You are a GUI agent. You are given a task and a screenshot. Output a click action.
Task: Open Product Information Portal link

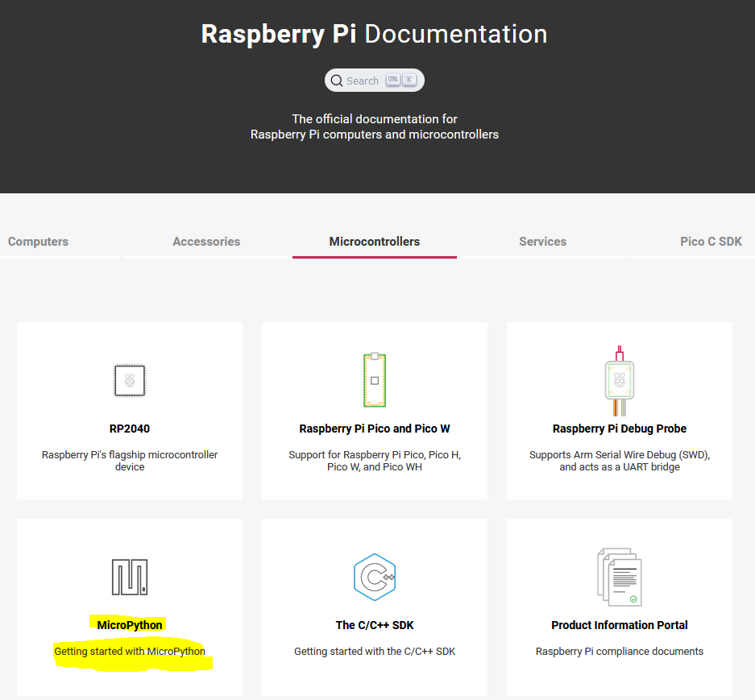coord(619,625)
